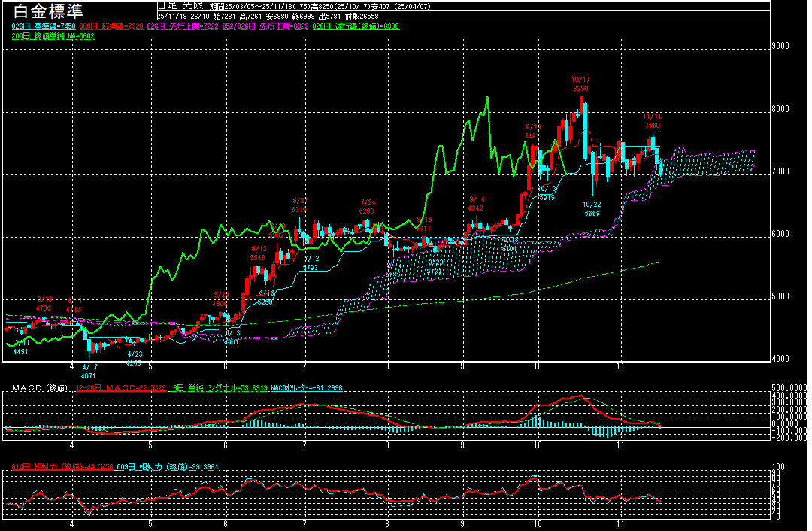This screenshot has height=531, width=812.
Task: Click the 10/17 high marker of 8250
Action: pyautogui.click(x=580, y=84)
